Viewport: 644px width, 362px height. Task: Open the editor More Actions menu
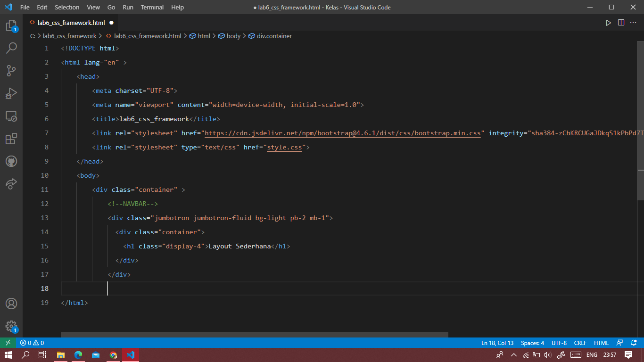pos(634,23)
